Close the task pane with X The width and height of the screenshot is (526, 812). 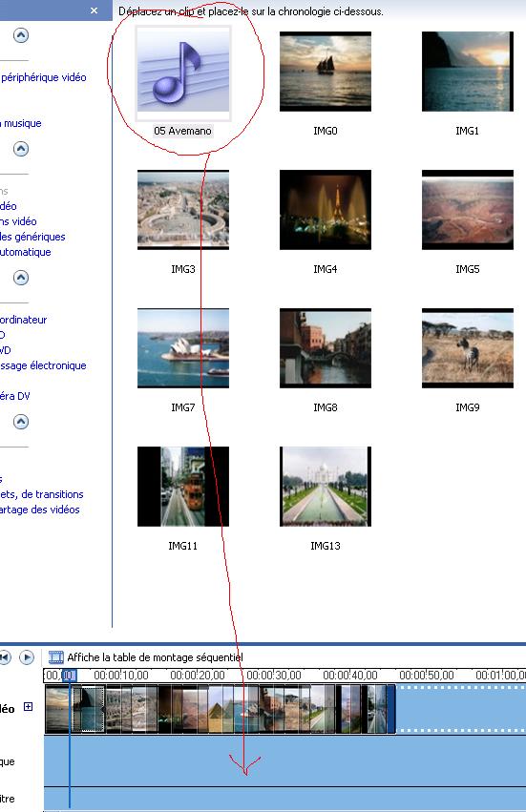[94, 10]
